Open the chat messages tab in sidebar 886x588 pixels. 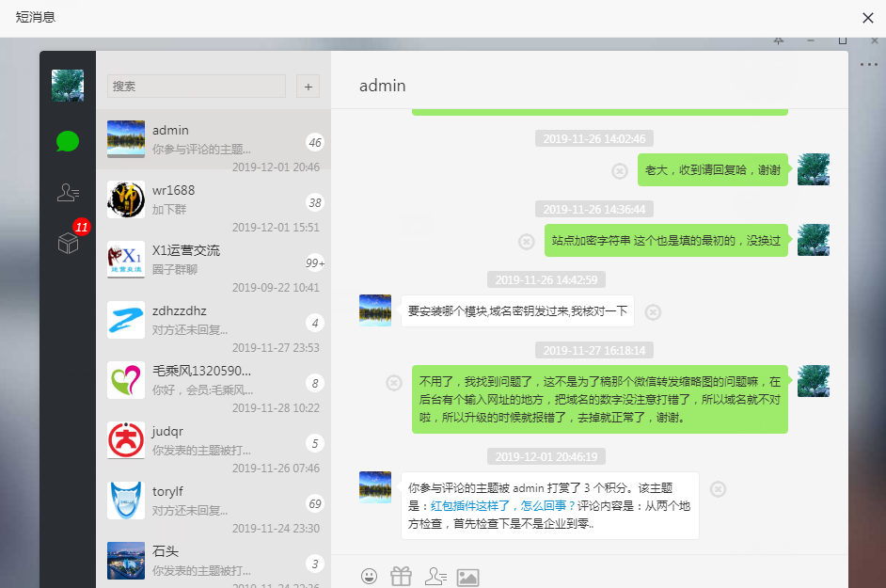tap(68, 141)
